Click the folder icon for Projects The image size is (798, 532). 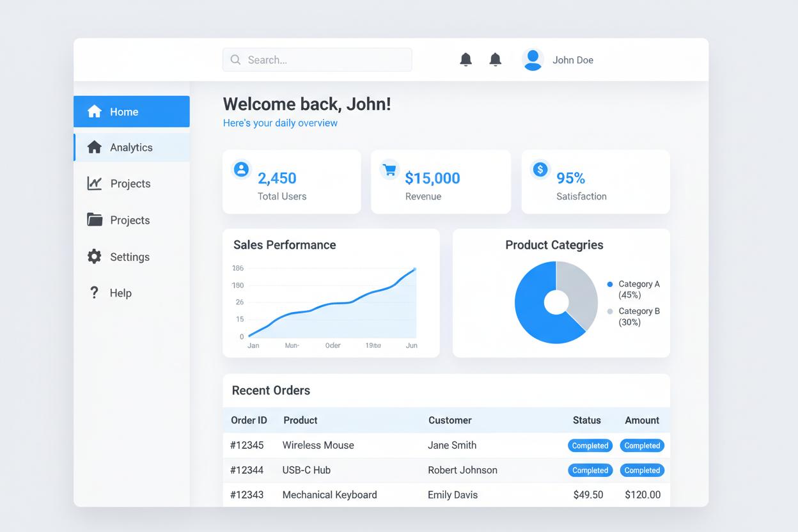point(93,220)
